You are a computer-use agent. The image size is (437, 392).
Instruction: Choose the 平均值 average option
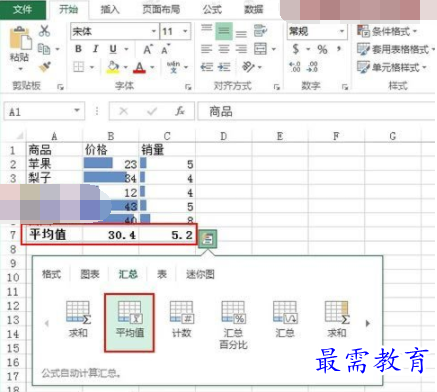point(129,322)
